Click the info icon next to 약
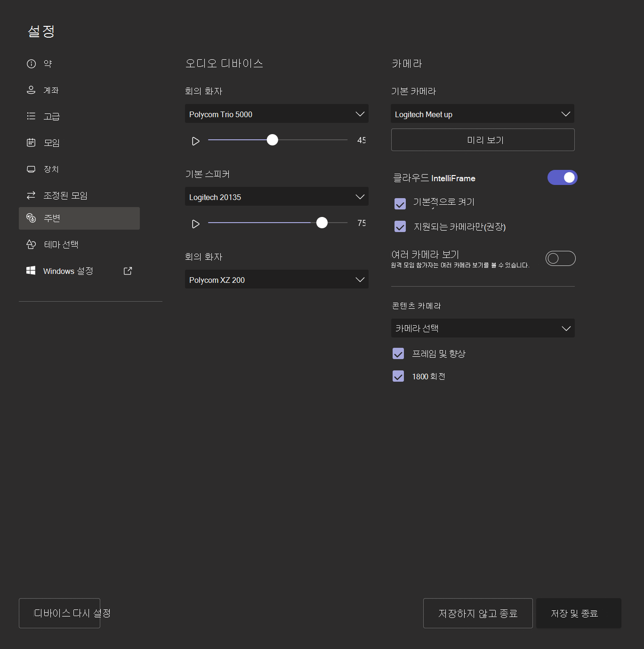The image size is (644, 649). pos(31,64)
